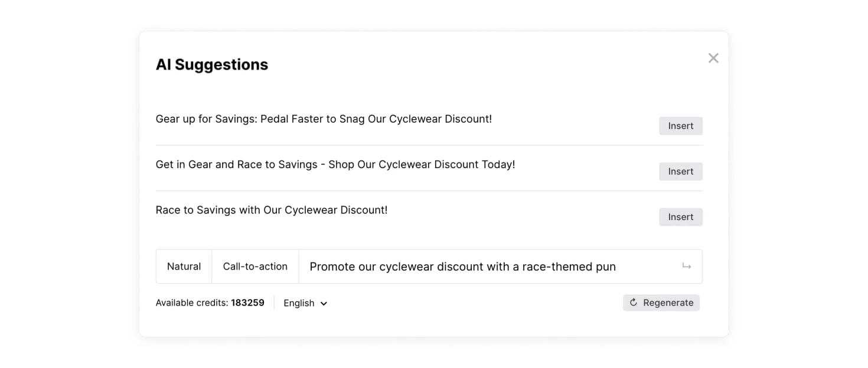The height and width of the screenshot is (368, 868).
Task: Select the Natural tone option
Action: point(184,267)
